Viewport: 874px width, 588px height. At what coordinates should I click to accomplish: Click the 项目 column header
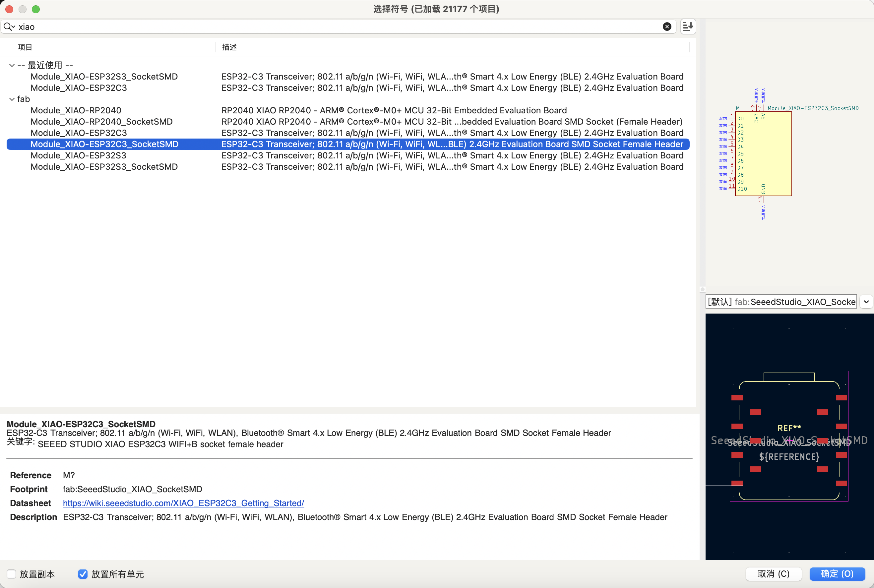tap(25, 47)
